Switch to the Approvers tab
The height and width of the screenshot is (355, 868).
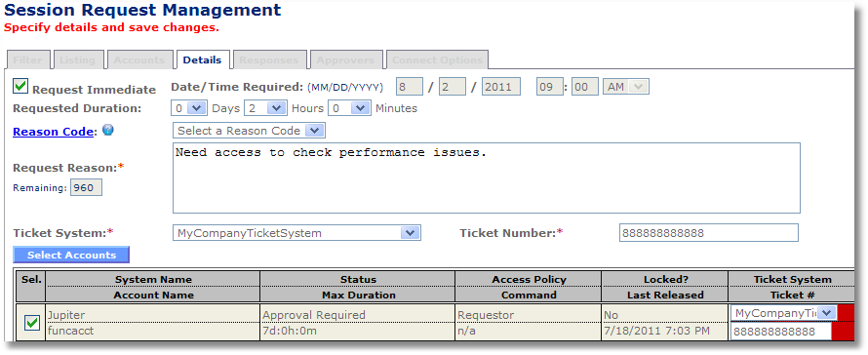tap(345, 60)
